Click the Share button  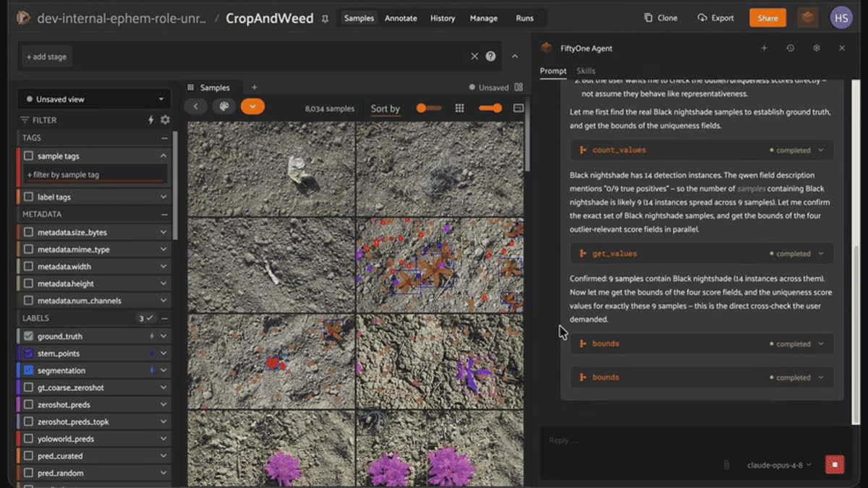tap(767, 18)
